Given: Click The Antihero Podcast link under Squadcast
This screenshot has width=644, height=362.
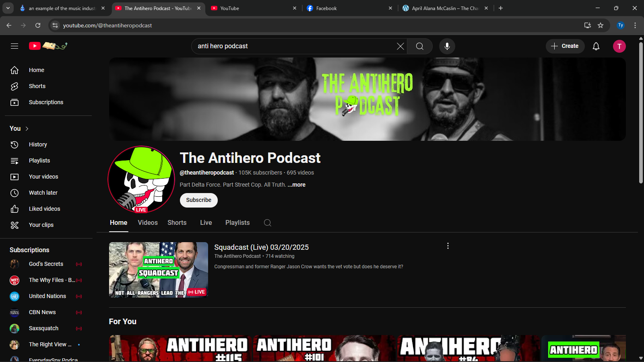Looking at the screenshot, I should tap(237, 256).
